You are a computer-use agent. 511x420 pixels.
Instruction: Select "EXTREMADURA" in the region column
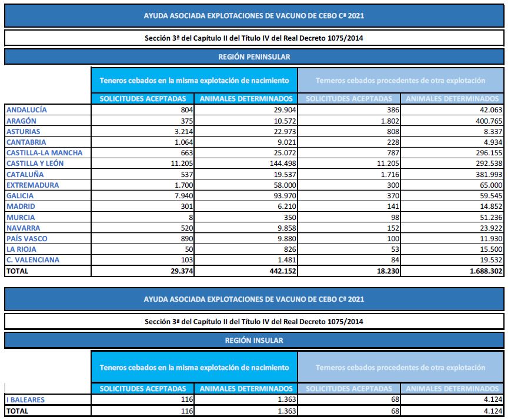coord(32,185)
